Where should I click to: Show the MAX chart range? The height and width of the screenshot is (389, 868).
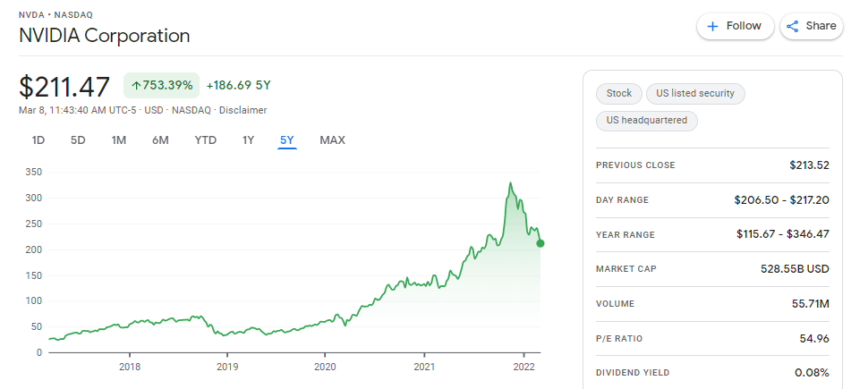pos(332,140)
